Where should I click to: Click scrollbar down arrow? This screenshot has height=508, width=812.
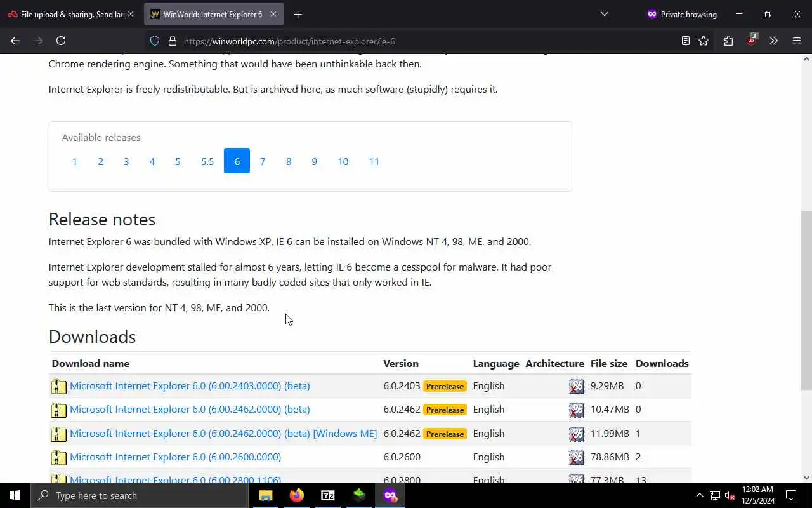(x=806, y=478)
